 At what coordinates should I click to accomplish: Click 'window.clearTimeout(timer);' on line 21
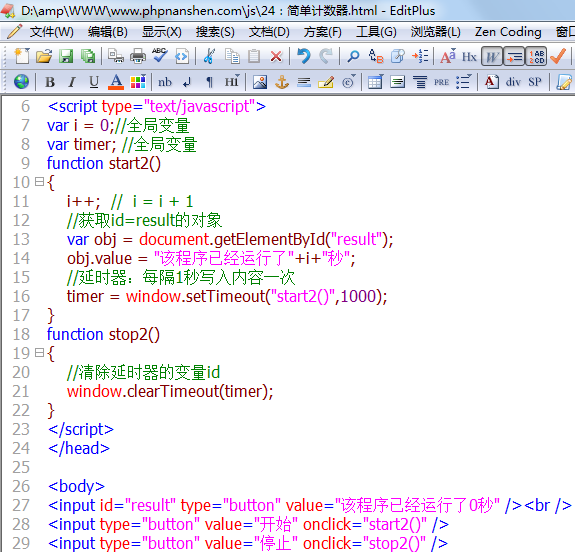(x=170, y=391)
